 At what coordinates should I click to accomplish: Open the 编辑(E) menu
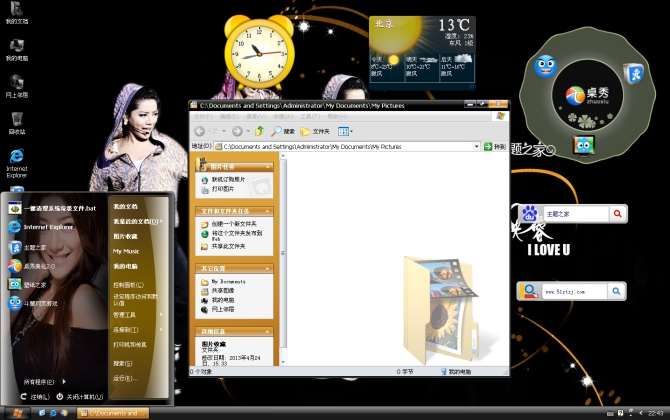tap(229, 116)
